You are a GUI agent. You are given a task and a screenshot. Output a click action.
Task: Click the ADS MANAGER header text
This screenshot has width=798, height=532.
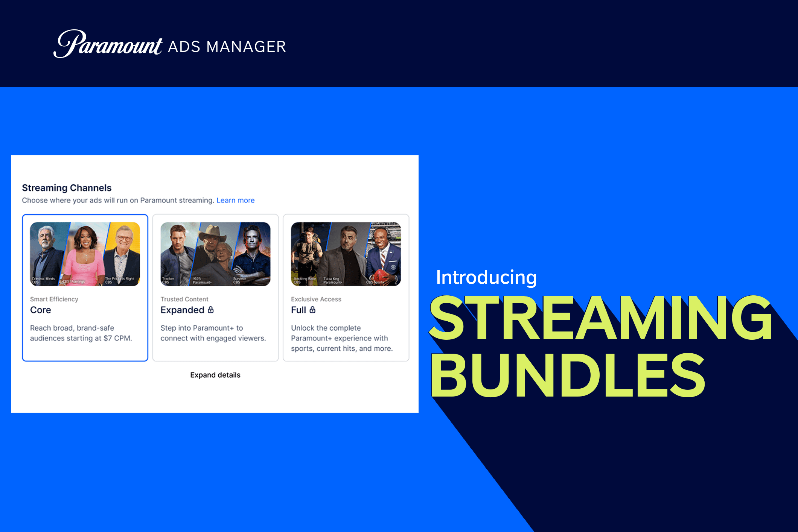click(227, 47)
